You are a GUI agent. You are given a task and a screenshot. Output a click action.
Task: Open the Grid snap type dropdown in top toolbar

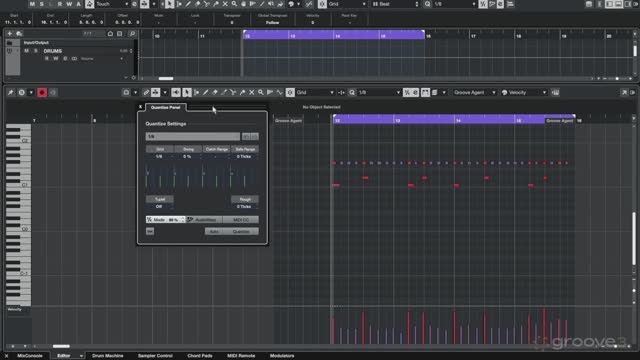click(347, 4)
